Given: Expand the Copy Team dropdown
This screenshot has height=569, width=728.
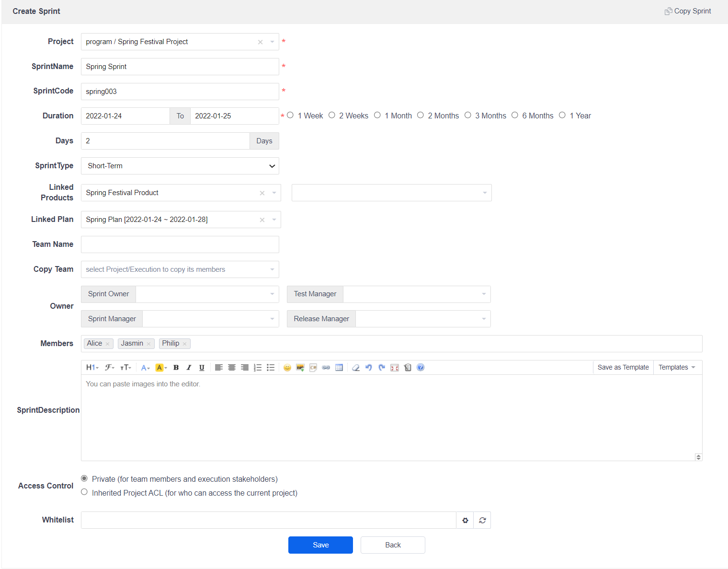Looking at the screenshot, I should click(180, 269).
